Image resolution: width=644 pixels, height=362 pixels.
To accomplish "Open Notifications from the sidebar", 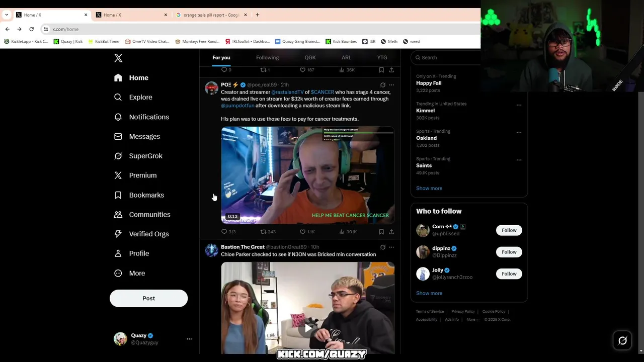I will point(141,117).
